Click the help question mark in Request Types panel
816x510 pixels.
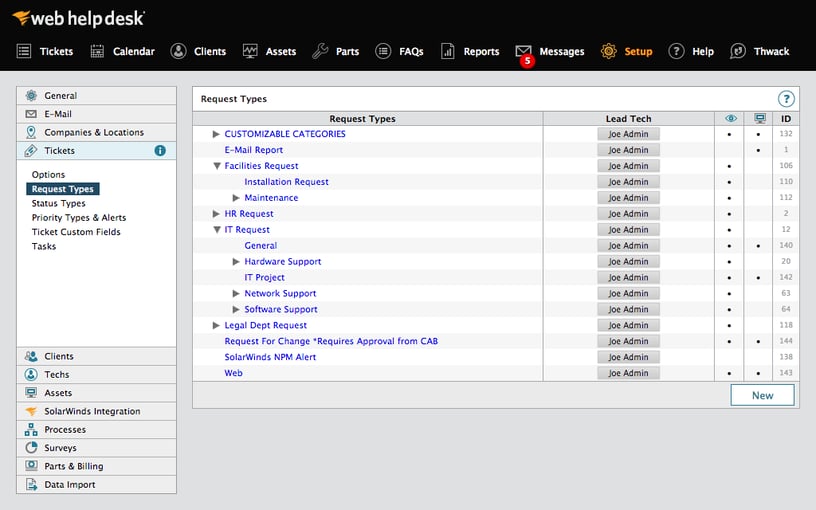tap(786, 99)
